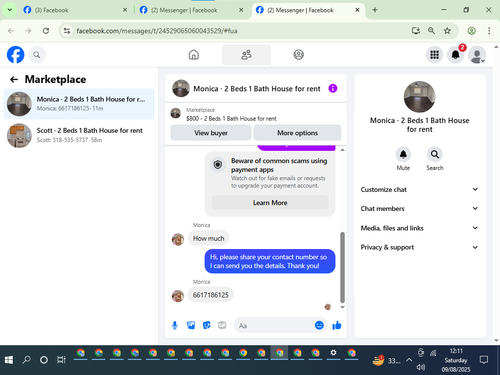Click the chat scrollbar thumb
This screenshot has width=500, height=375.
click(342, 268)
